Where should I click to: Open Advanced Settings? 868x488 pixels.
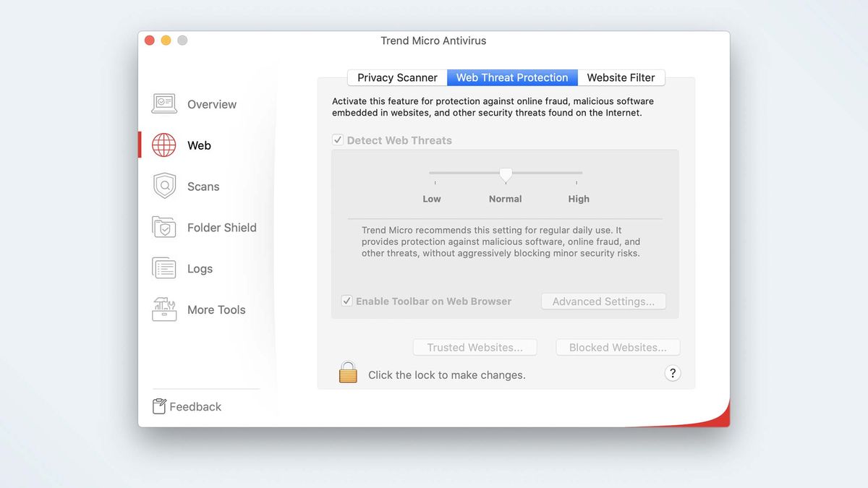(603, 301)
